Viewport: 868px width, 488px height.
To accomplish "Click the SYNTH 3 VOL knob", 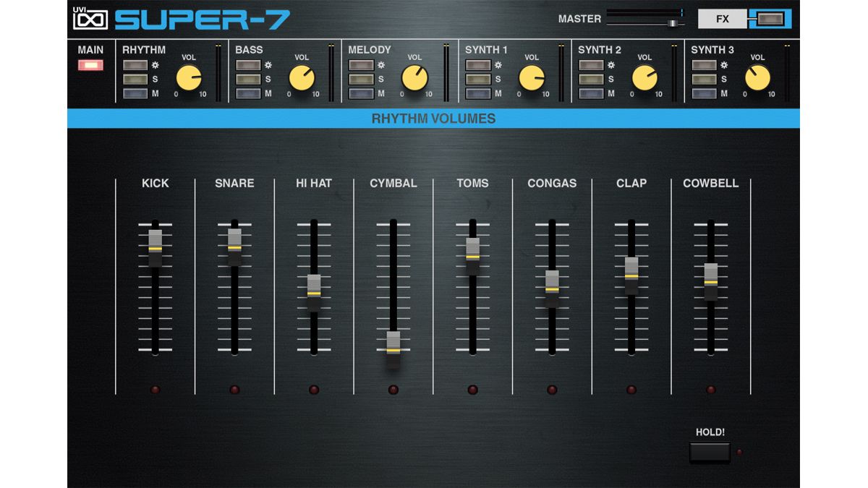I will tap(757, 78).
